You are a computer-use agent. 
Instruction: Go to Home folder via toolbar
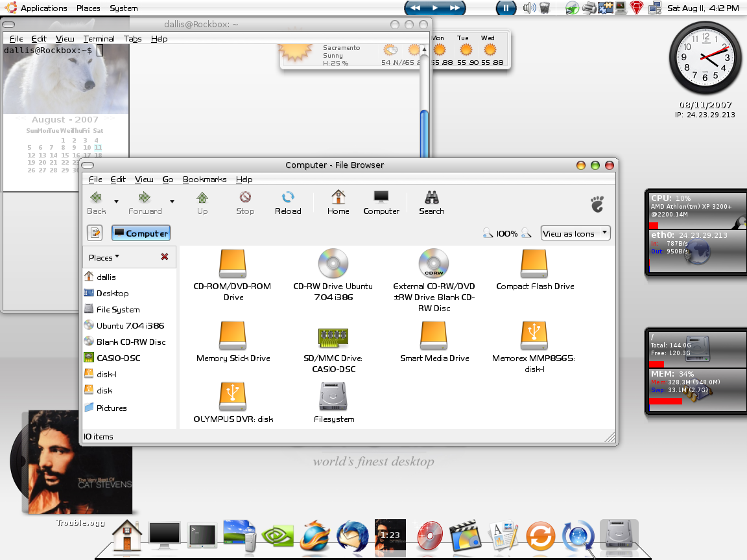click(x=338, y=196)
